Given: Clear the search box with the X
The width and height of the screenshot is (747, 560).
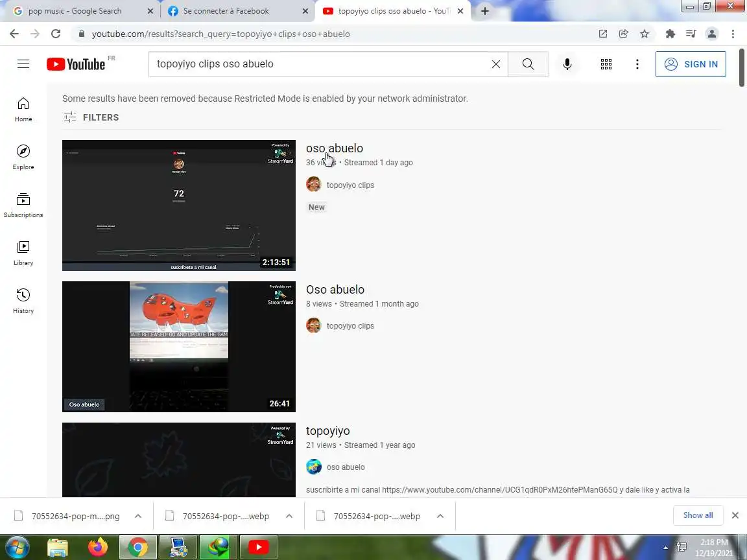Looking at the screenshot, I should [x=496, y=64].
